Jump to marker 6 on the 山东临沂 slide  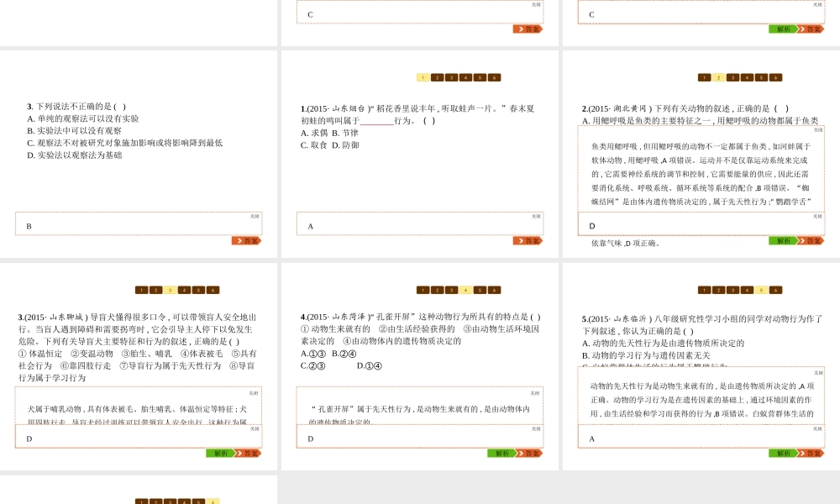tap(775, 291)
